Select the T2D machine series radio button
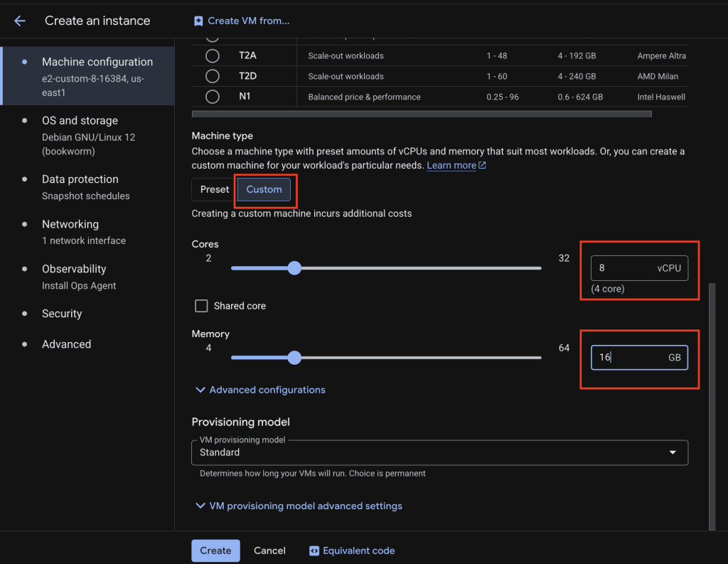 pyautogui.click(x=212, y=76)
